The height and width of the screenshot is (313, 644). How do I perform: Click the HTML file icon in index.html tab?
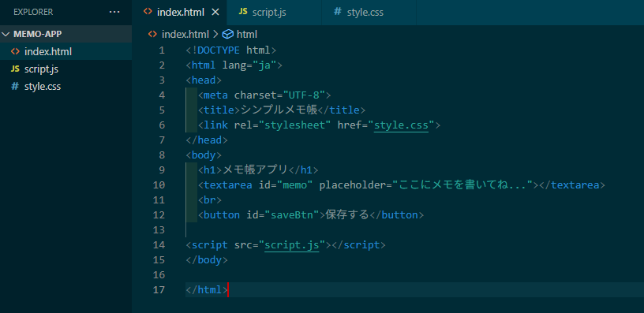pos(148,12)
